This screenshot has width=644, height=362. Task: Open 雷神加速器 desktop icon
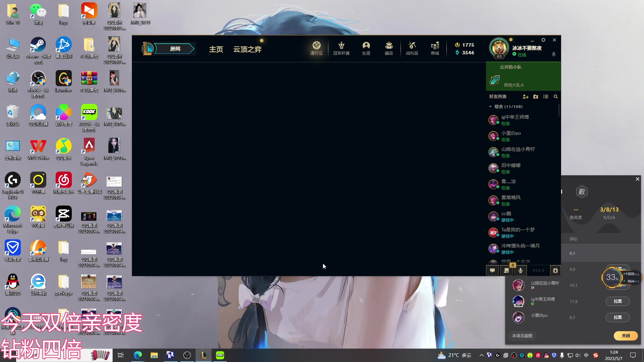pos(38,251)
